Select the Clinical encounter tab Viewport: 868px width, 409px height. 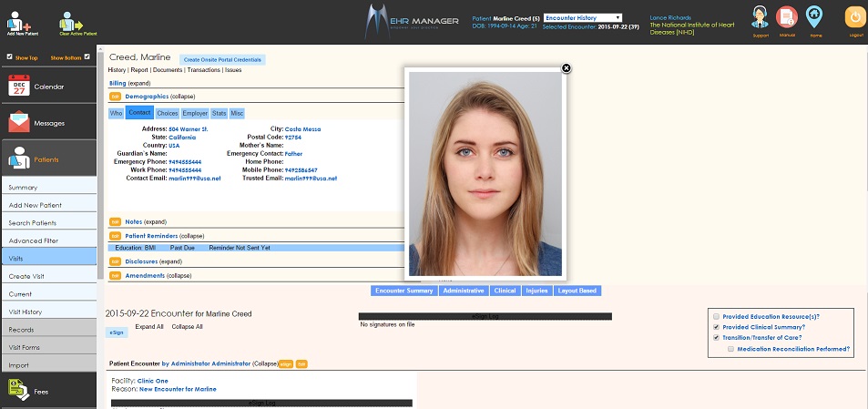[x=504, y=291]
